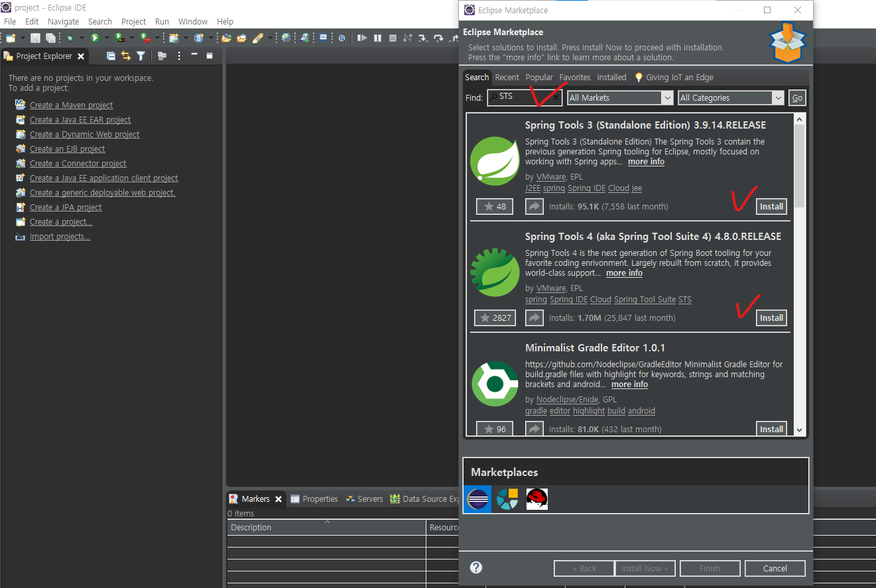Click the Red Hat marketplace catalog icon
Image resolution: width=876 pixels, height=588 pixels.
tap(537, 499)
